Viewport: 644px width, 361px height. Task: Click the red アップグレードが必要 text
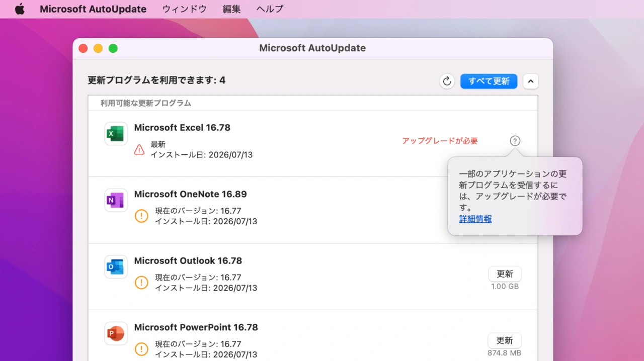(440, 141)
